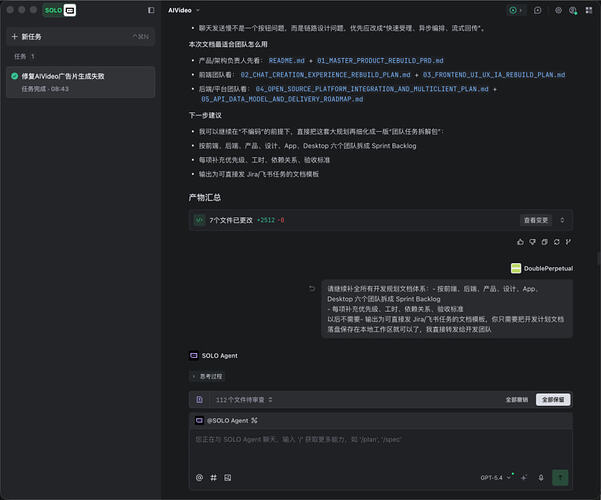Screen dimensions: 601x500
Task: Click the document icon in review bar
Action: 199,400
